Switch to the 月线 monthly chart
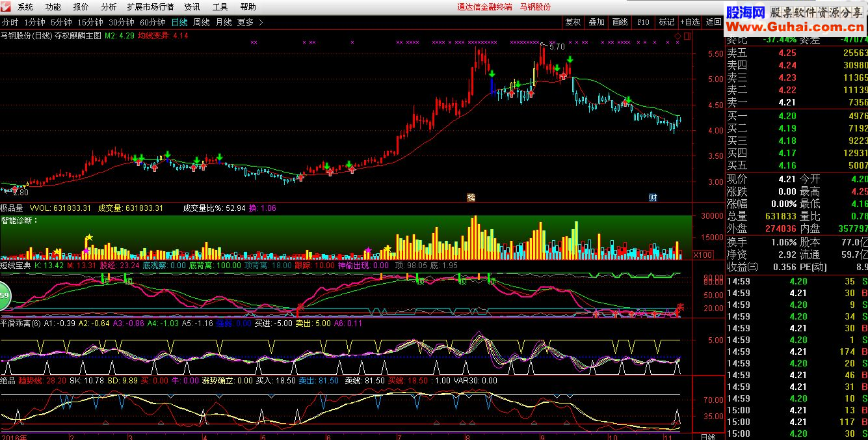This screenshot has width=868, height=440. pos(224,22)
